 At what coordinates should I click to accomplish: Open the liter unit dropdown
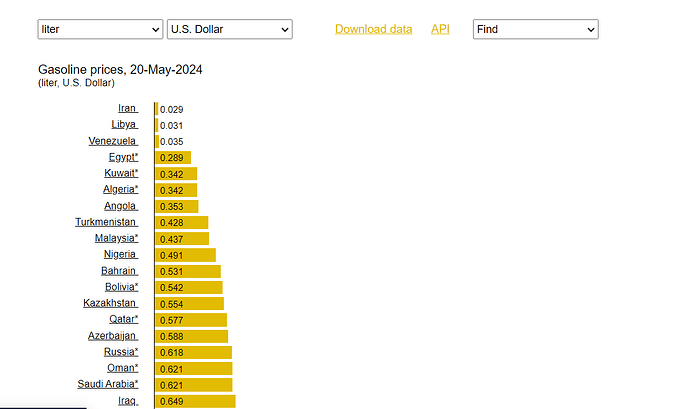coord(99,30)
